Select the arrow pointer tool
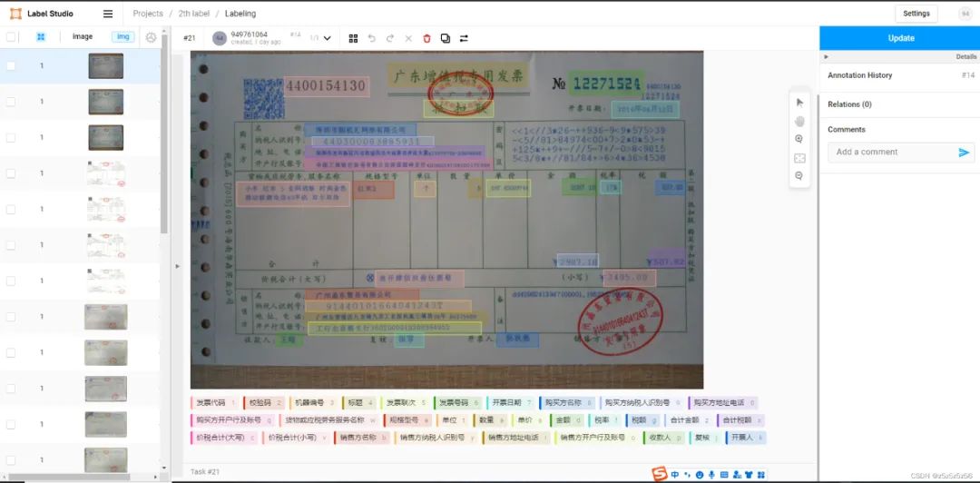Screen dimensions: 980x483 (x=799, y=103)
